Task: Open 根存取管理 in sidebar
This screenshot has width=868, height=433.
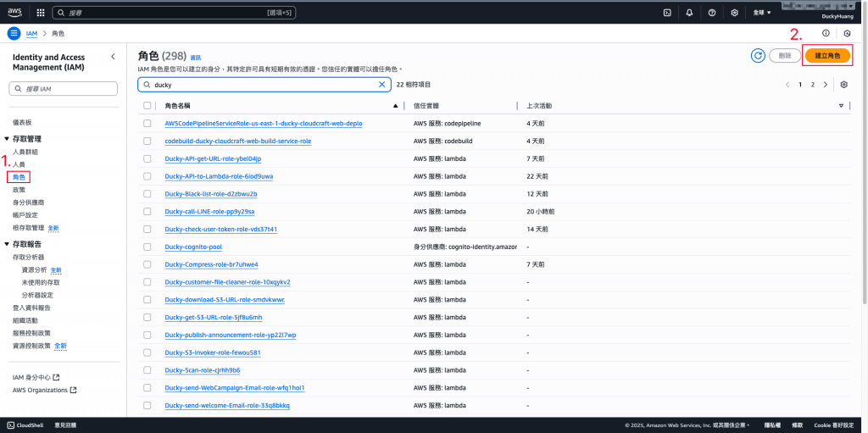Action: 28,228
